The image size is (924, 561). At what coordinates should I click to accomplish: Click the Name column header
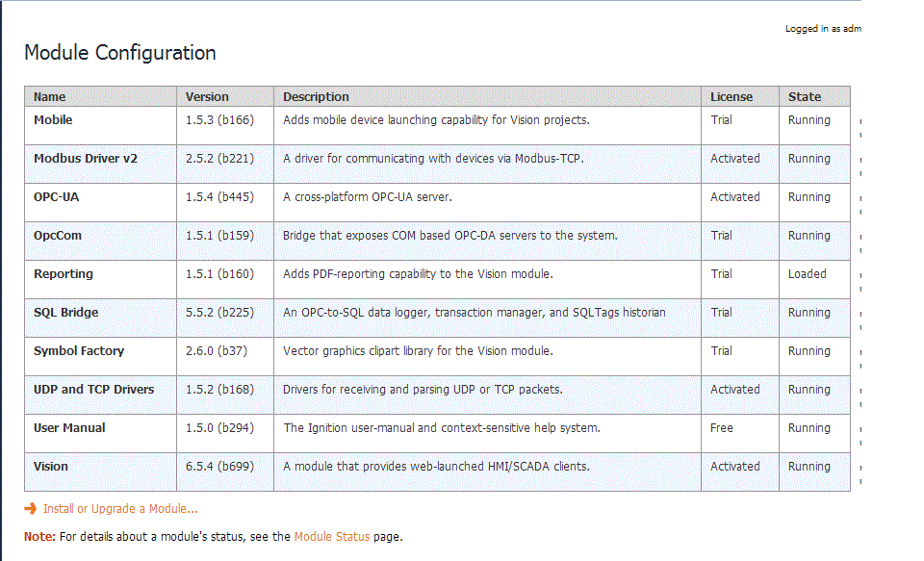pyautogui.click(x=49, y=96)
